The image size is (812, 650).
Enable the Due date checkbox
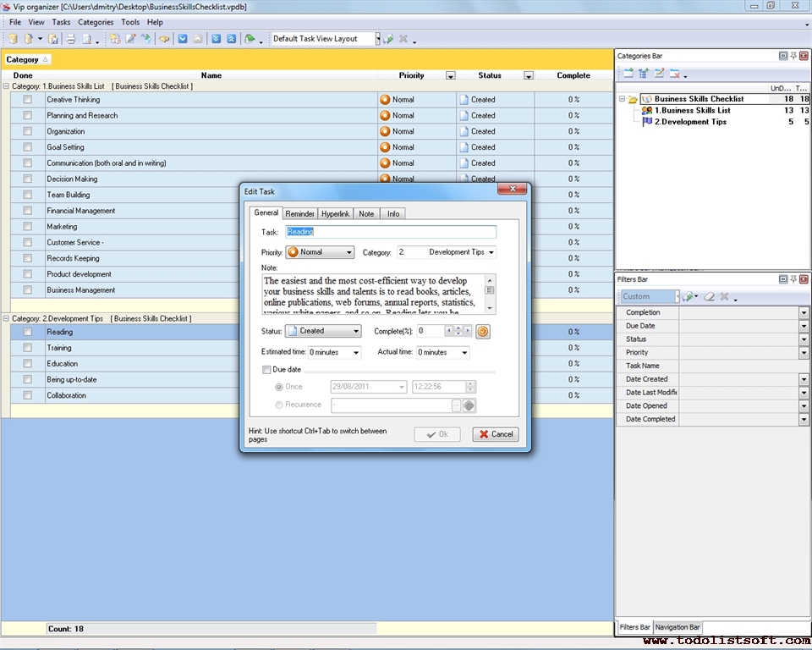click(x=267, y=370)
